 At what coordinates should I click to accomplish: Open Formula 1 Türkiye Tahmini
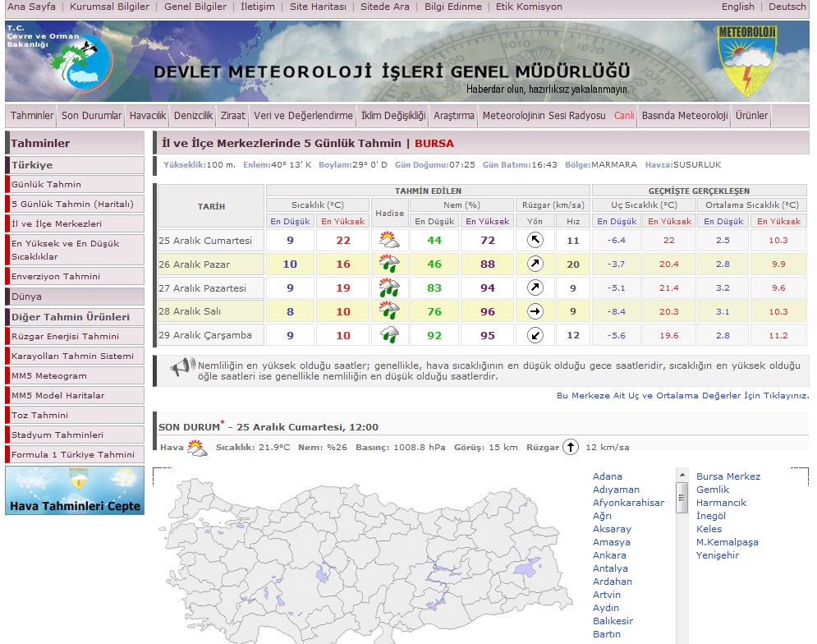click(x=75, y=455)
